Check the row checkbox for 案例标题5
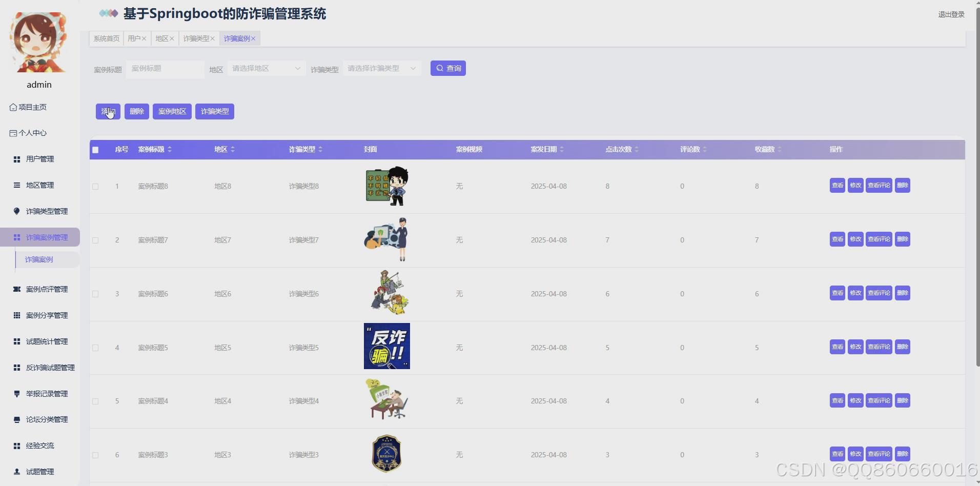 click(95, 348)
